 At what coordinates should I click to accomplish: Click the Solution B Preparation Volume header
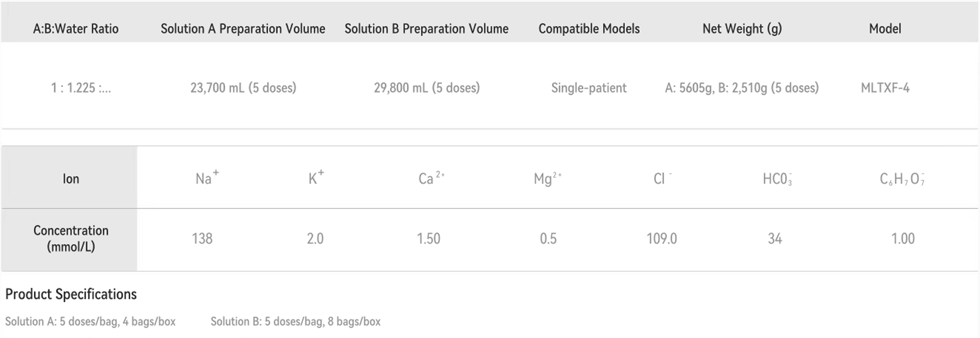(426, 29)
